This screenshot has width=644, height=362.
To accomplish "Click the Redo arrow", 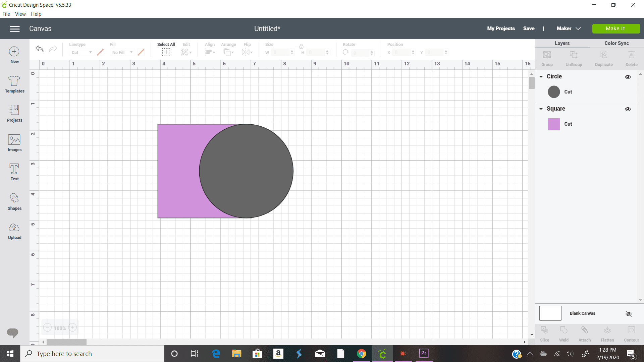I will coord(53,49).
